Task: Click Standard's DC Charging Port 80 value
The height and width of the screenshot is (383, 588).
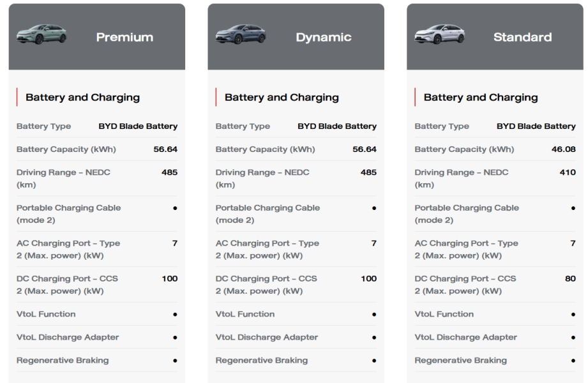Action: (570, 279)
